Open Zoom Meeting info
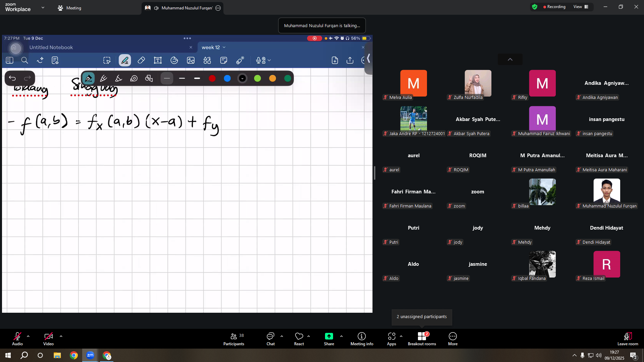The image size is (644, 362). pyautogui.click(x=362, y=339)
